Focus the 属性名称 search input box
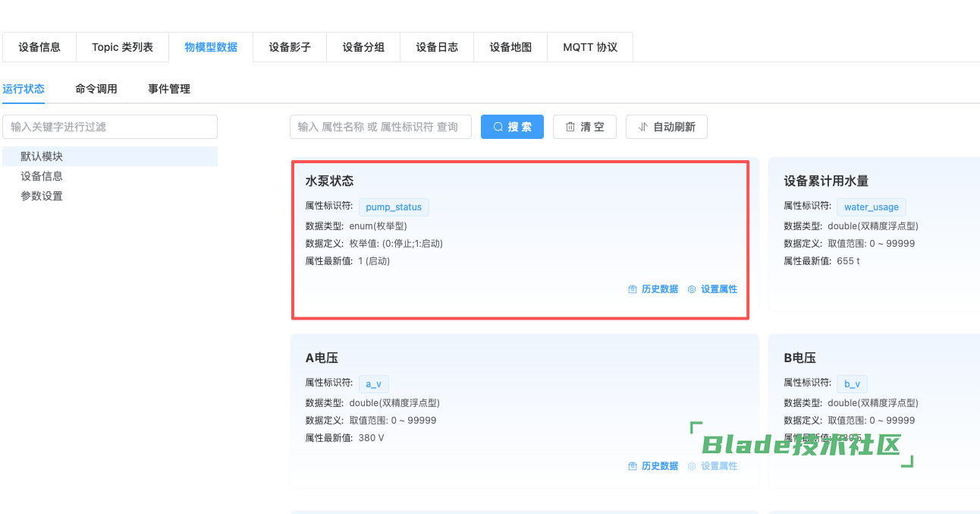 click(380, 127)
